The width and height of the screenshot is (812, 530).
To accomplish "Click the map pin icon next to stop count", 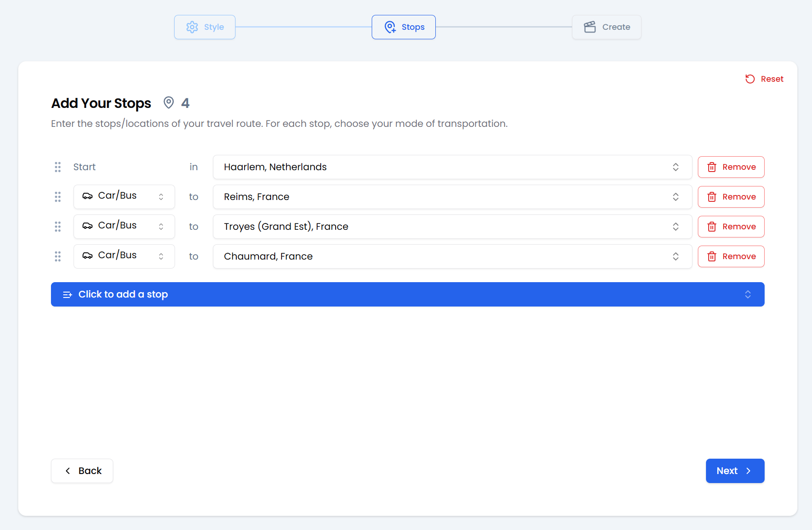I will [x=169, y=103].
